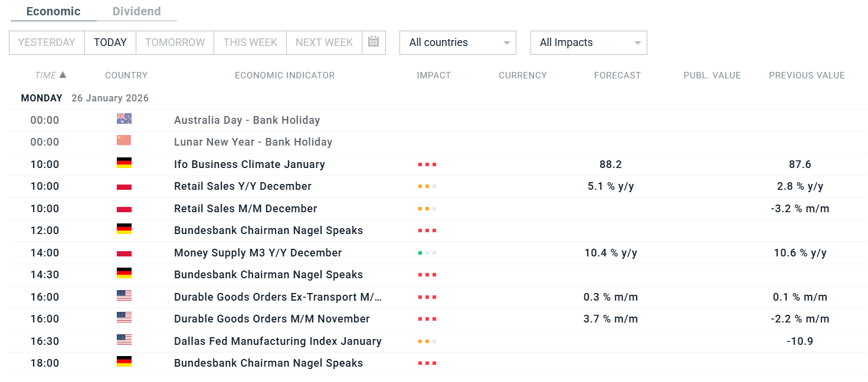Viewport: 868px width, 382px height.
Task: Switch to the Dividend tab
Action: 136,11
